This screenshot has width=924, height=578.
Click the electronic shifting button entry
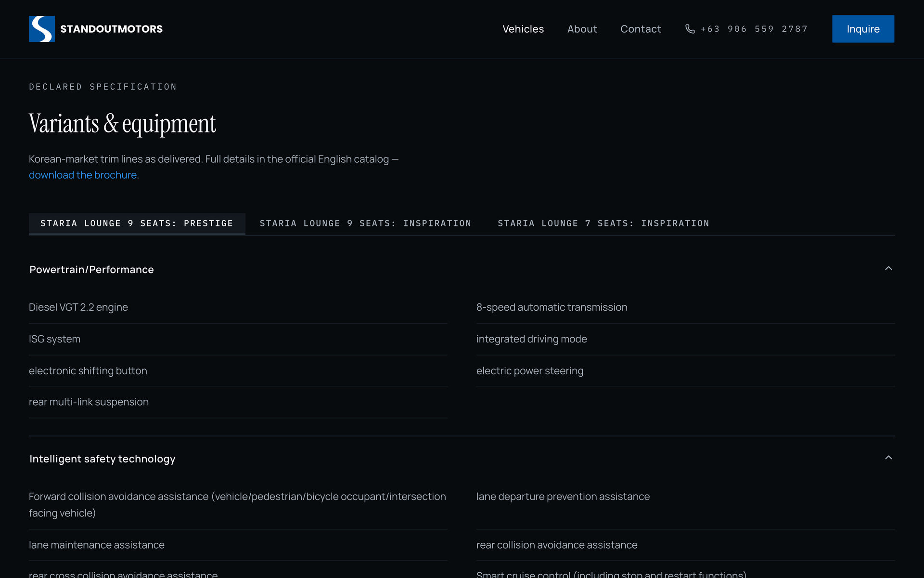pos(88,371)
